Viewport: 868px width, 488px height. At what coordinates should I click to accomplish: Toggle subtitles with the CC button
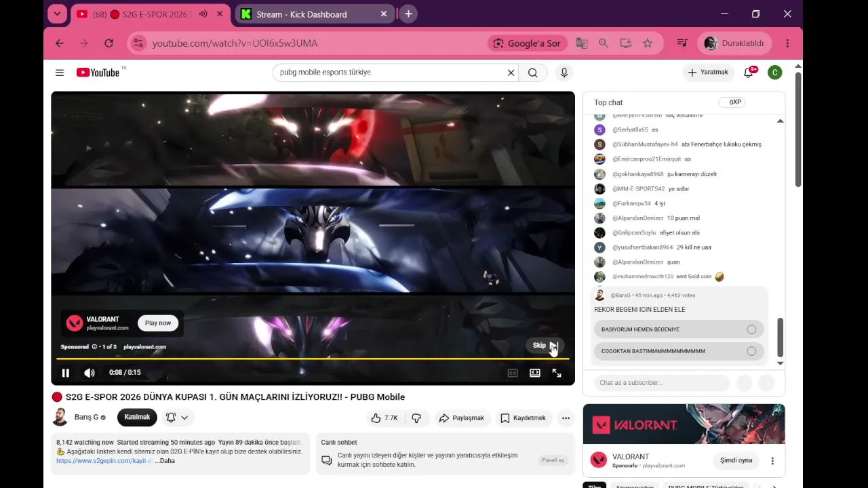point(513,373)
